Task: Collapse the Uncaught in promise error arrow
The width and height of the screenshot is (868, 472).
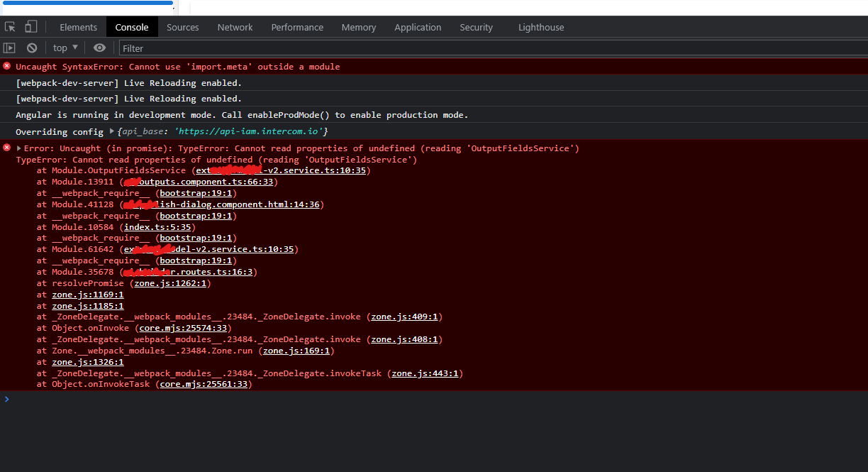Action: (19, 148)
